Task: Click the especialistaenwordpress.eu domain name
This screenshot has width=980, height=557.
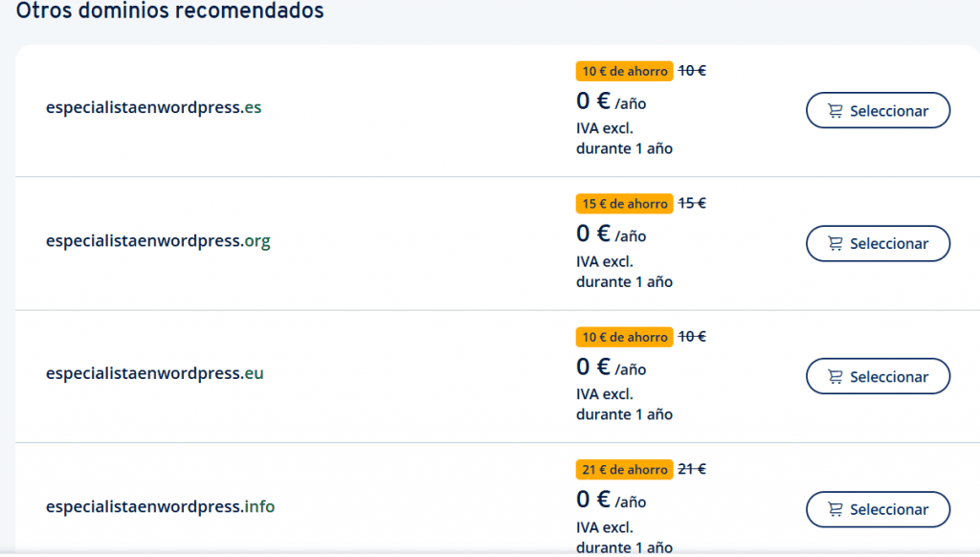Action: (155, 373)
